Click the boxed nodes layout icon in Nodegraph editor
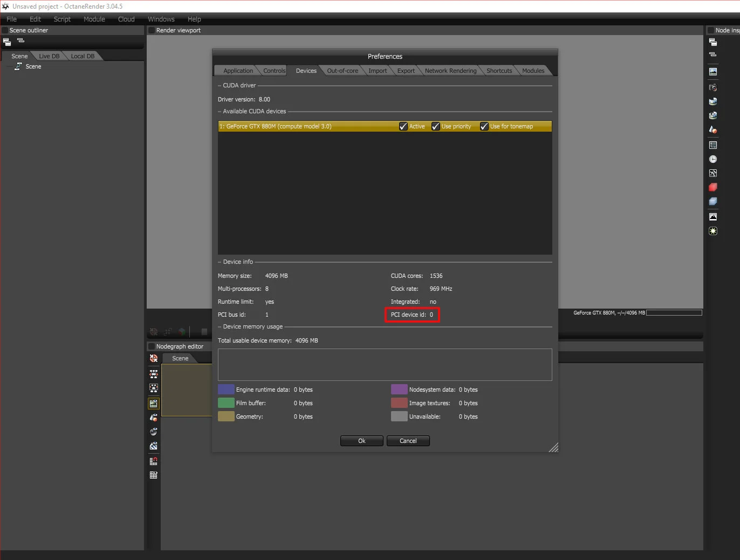The height and width of the screenshot is (560, 740). tap(154, 388)
